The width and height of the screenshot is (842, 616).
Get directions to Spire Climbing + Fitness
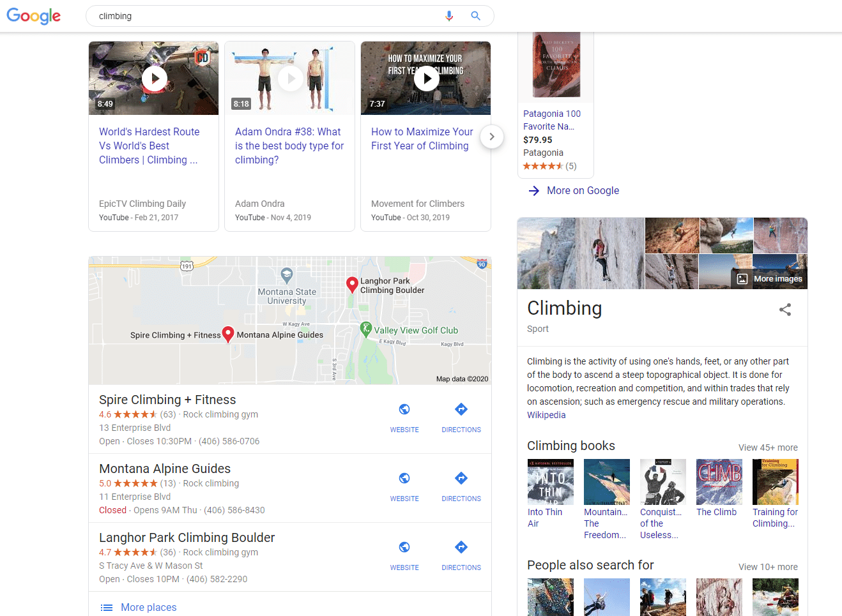point(461,409)
